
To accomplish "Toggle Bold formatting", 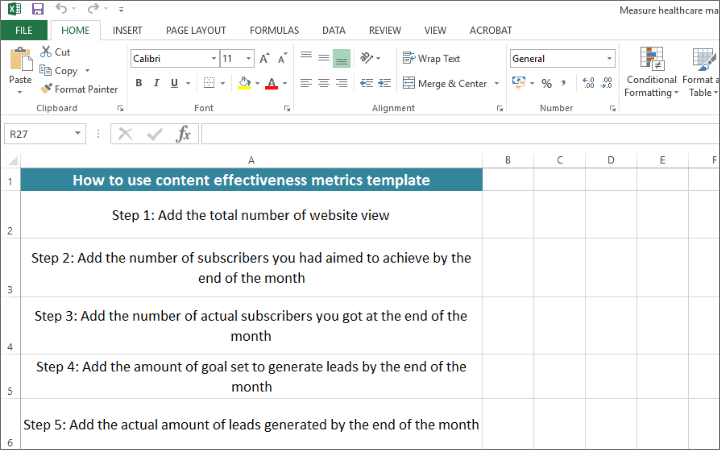I will pos(139,83).
